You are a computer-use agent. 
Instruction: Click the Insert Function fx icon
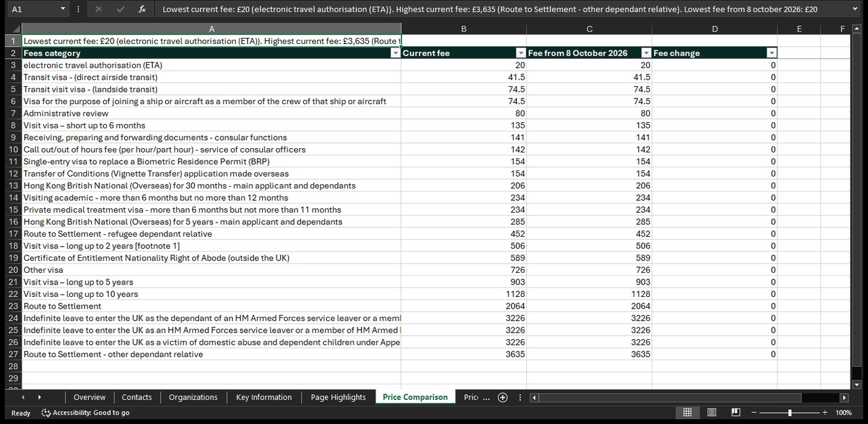point(142,9)
